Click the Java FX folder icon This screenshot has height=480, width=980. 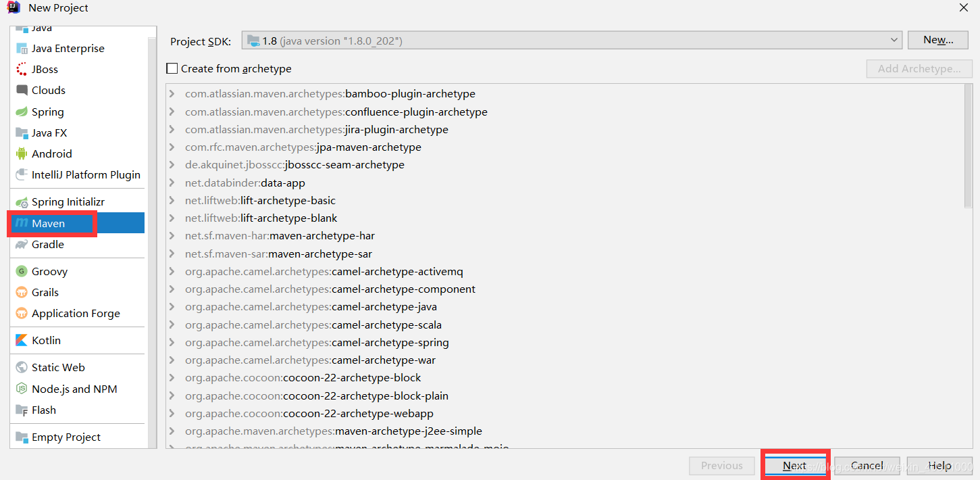click(x=22, y=133)
